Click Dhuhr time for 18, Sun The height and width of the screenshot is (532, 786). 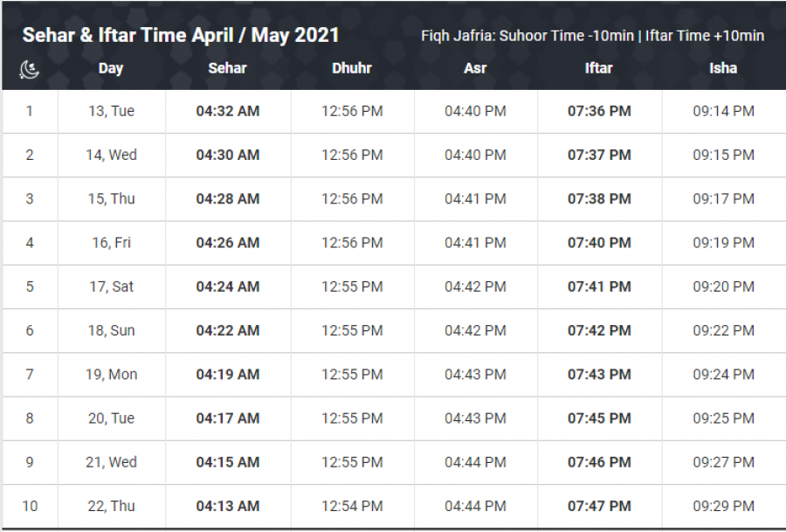click(352, 330)
